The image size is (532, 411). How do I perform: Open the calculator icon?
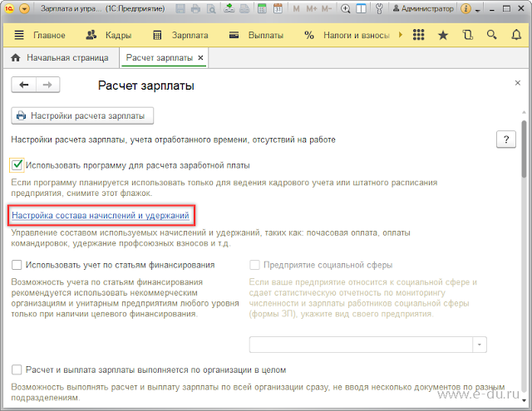click(x=262, y=9)
